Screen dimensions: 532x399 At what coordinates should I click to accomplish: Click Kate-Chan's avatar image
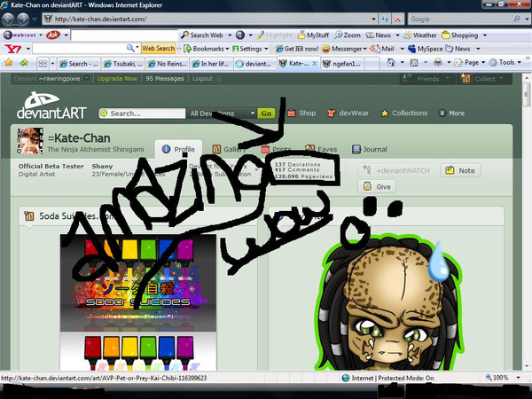[x=30, y=141]
